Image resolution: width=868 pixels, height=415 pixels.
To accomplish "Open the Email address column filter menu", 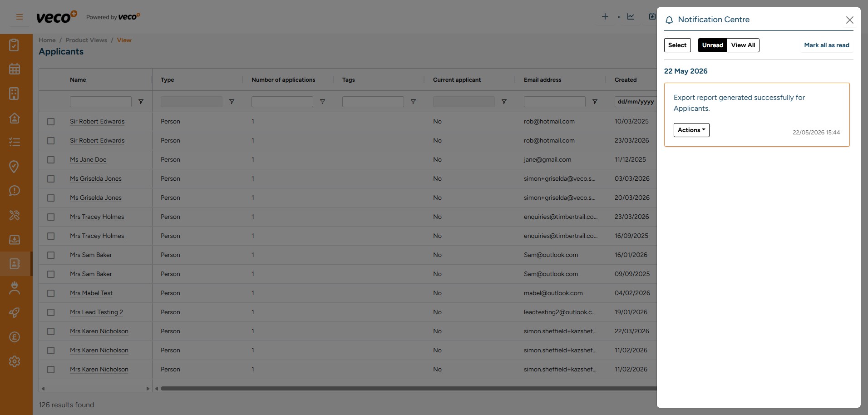I will pyautogui.click(x=595, y=102).
